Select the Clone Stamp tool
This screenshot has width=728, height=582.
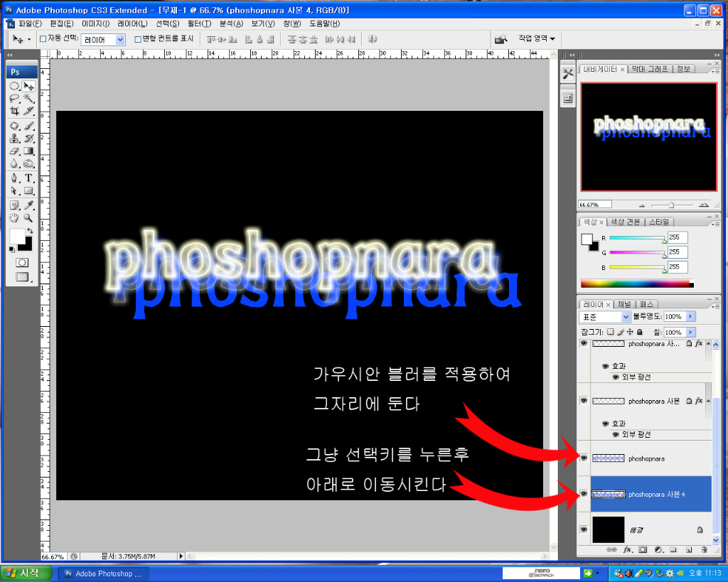coord(15,139)
